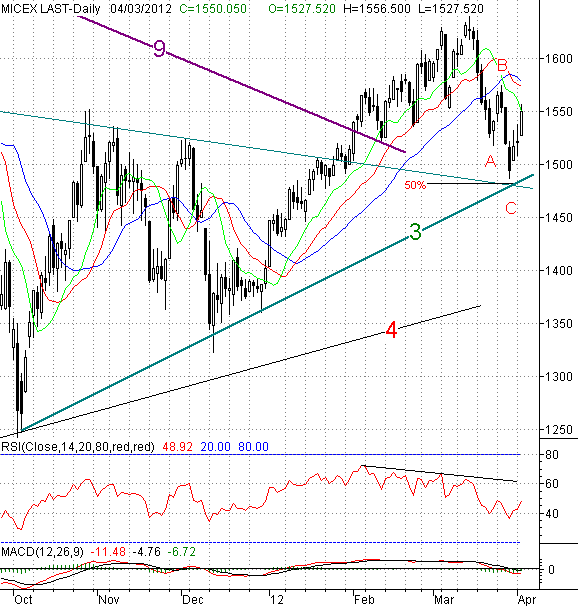Click the 1550 price axis label

(x=559, y=112)
